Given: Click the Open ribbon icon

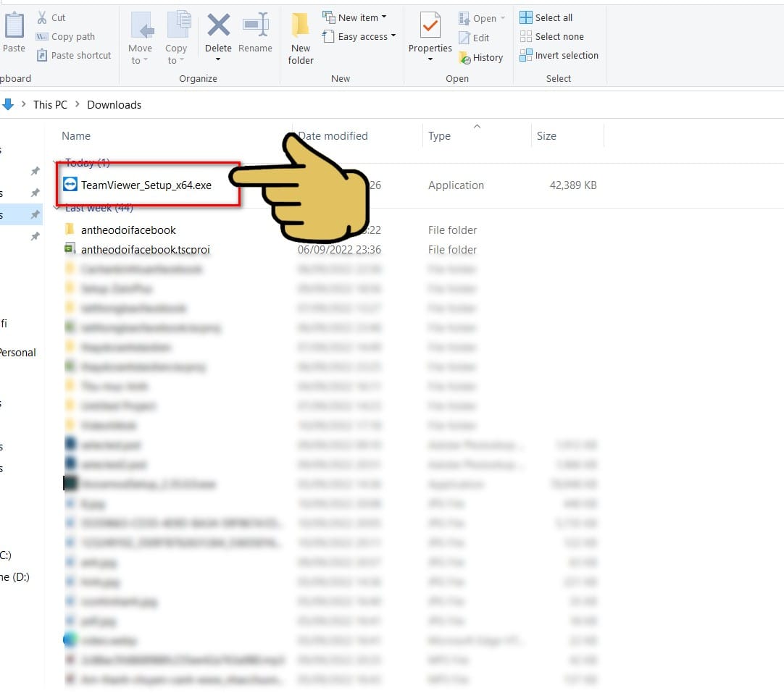Looking at the screenshot, I should [464, 19].
